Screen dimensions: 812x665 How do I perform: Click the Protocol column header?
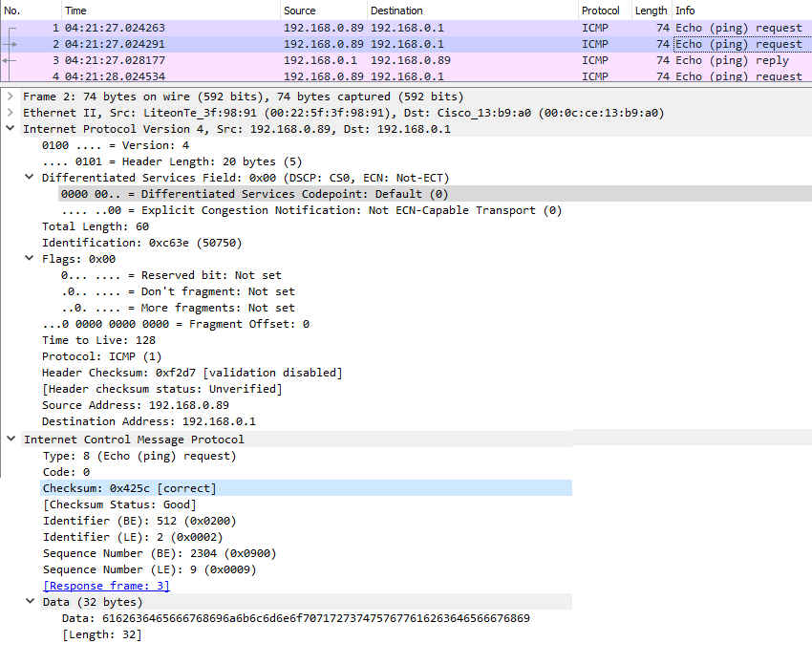(x=600, y=10)
